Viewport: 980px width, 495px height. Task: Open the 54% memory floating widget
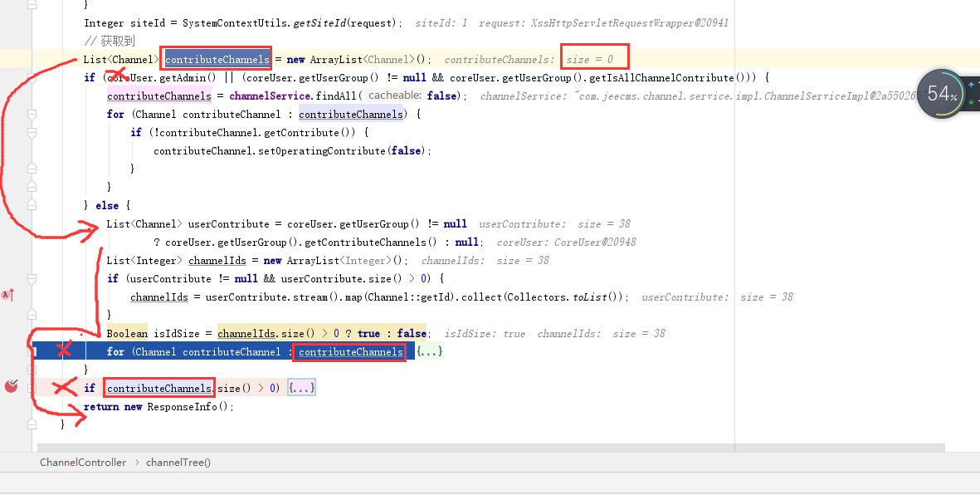point(942,94)
